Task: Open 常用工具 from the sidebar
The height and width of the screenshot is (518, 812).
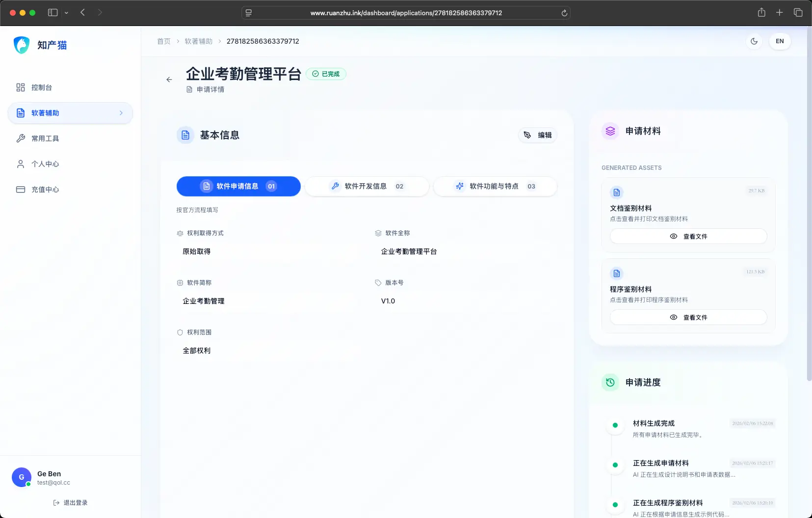Action: (45, 138)
